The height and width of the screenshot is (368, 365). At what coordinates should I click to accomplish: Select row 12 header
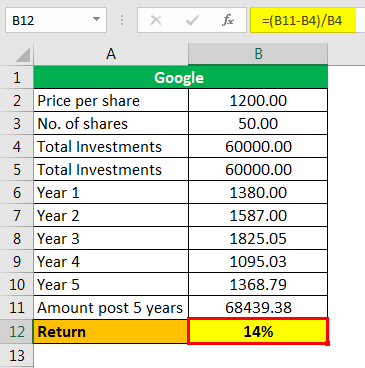click(x=17, y=331)
